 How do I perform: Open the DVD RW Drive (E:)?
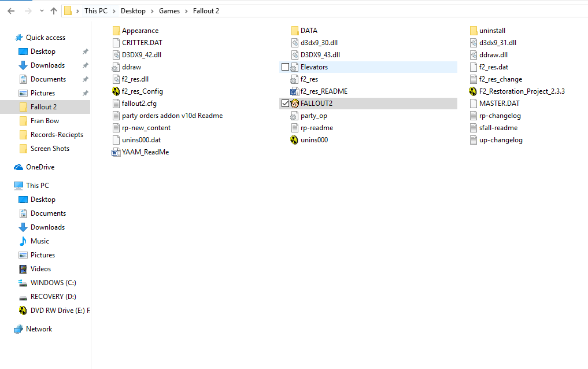[54, 311]
